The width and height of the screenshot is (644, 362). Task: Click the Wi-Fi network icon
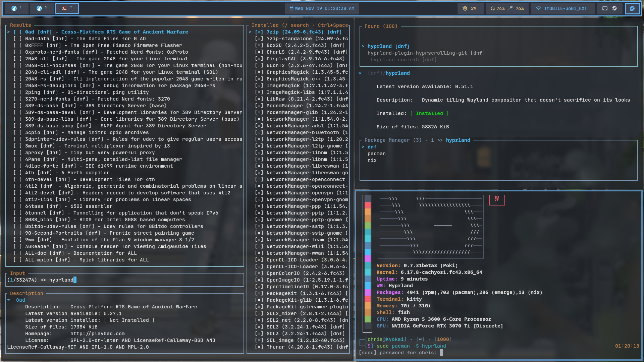coord(538,8)
